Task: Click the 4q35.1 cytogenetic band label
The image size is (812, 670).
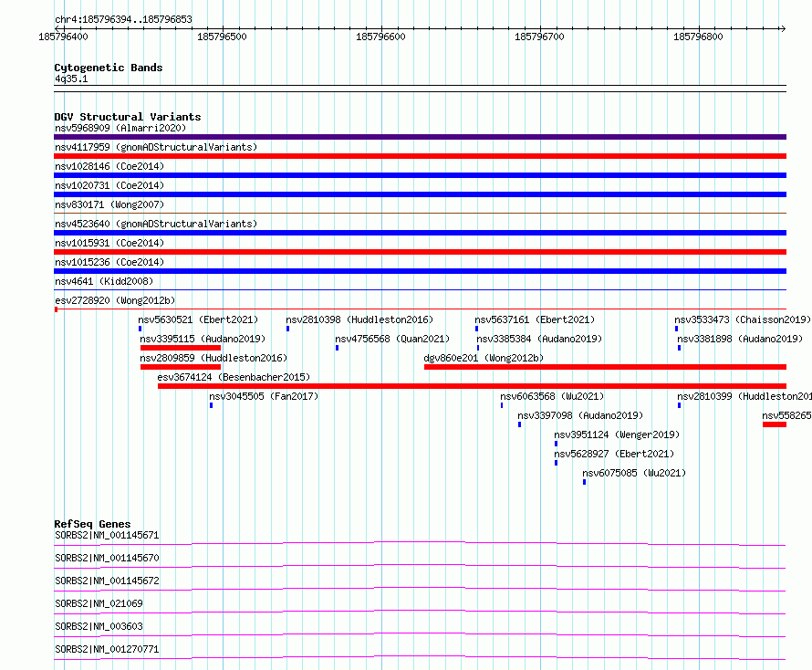Action: coord(71,79)
